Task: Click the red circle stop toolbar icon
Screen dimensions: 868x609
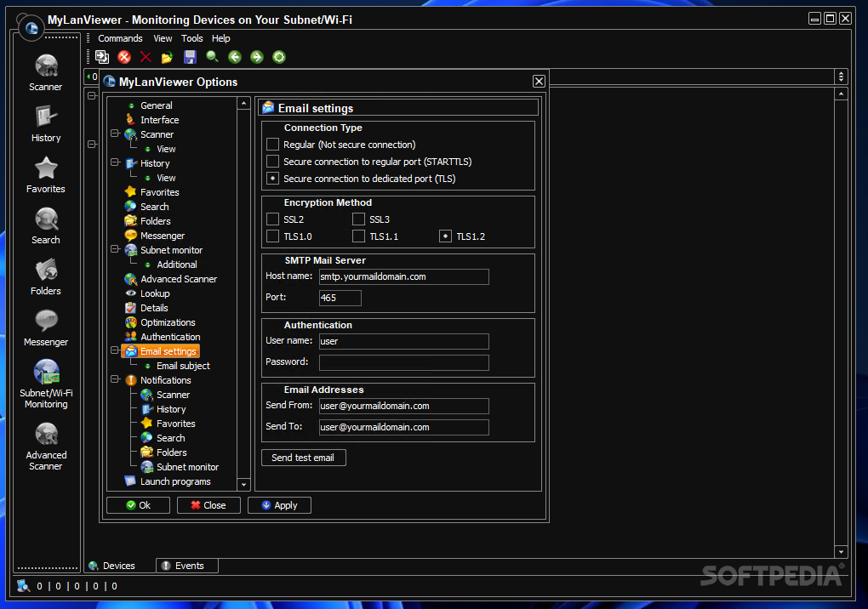Action: tap(124, 57)
